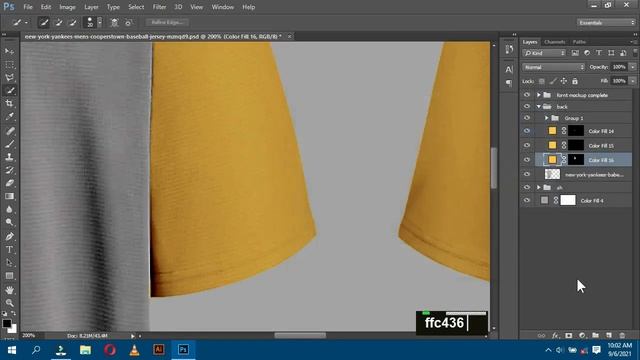
Task: Click New Selection mode in options bar
Action: pyautogui.click(x=44, y=22)
